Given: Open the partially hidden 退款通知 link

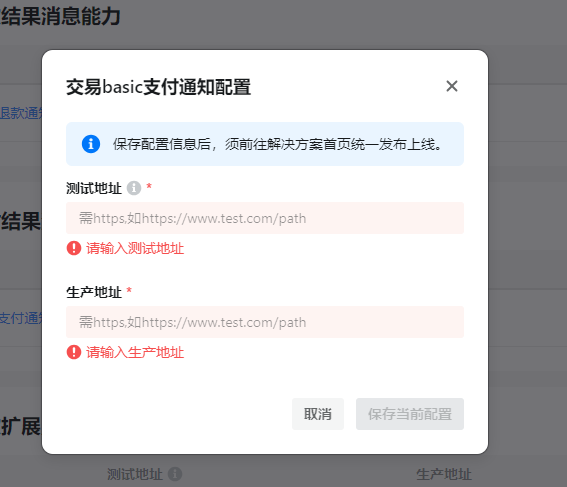Looking at the screenshot, I should [21, 113].
